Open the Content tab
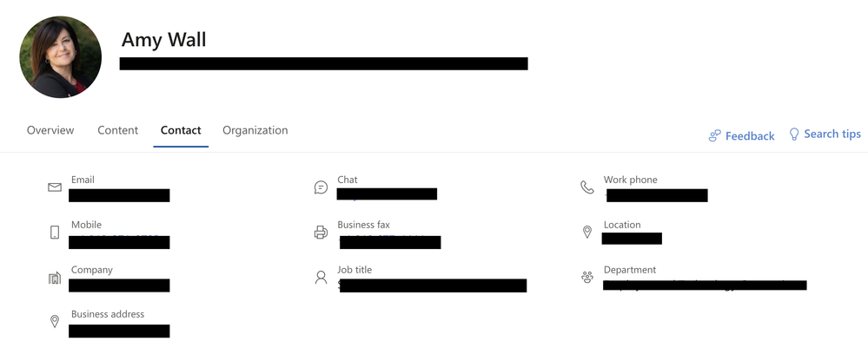 (x=118, y=130)
